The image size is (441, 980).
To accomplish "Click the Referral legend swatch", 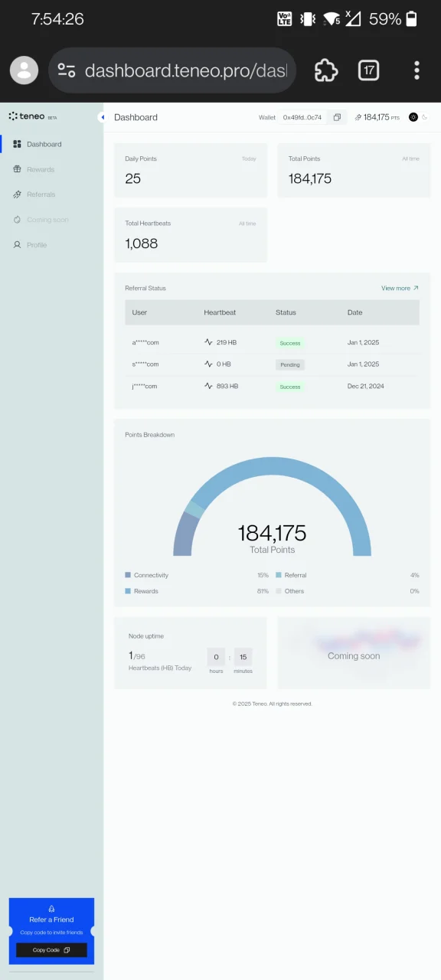I will [x=279, y=575].
